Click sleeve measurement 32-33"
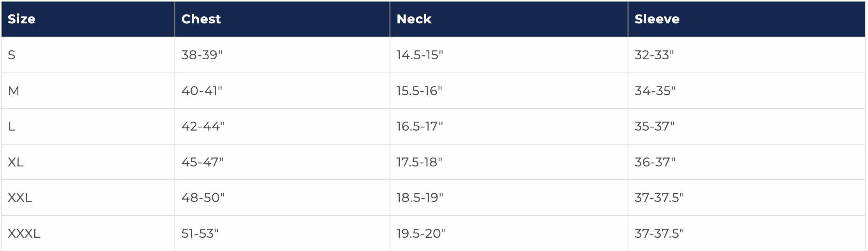 [654, 55]
